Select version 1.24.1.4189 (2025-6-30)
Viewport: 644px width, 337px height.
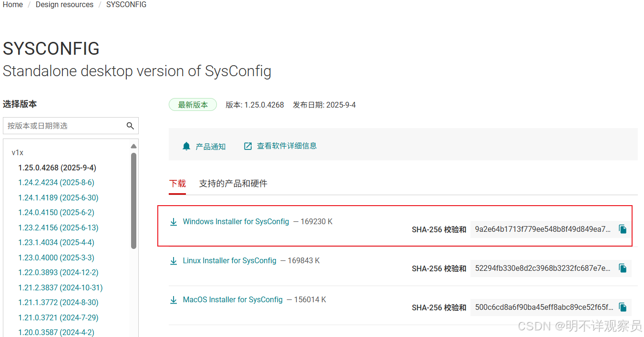(58, 198)
